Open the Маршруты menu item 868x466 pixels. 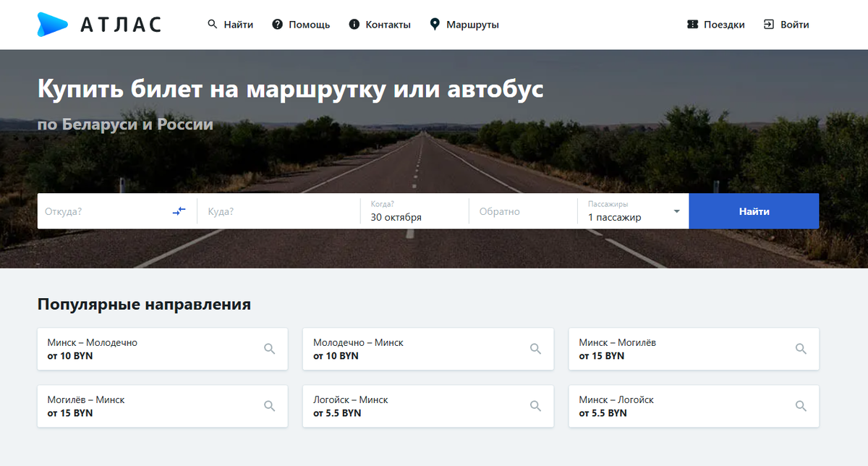(464, 25)
